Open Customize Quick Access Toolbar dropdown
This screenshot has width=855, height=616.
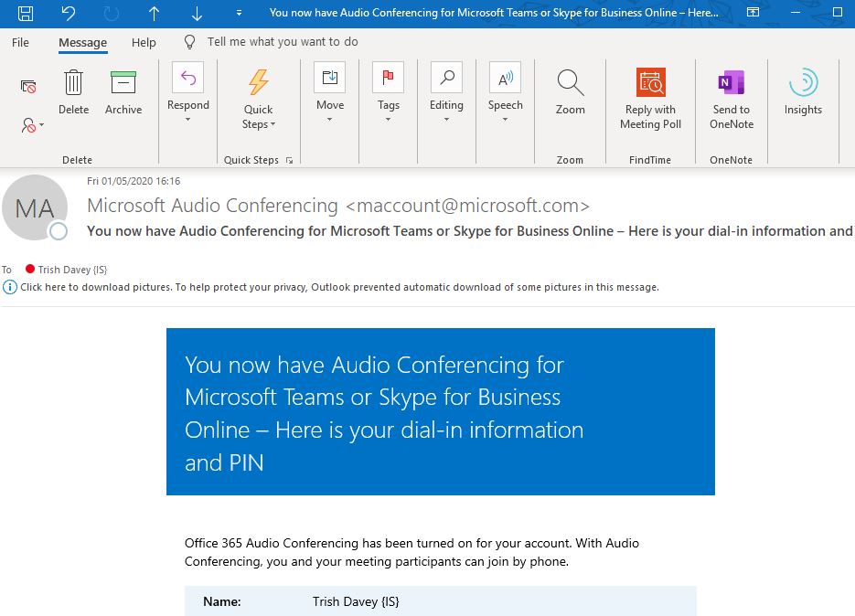[239, 13]
